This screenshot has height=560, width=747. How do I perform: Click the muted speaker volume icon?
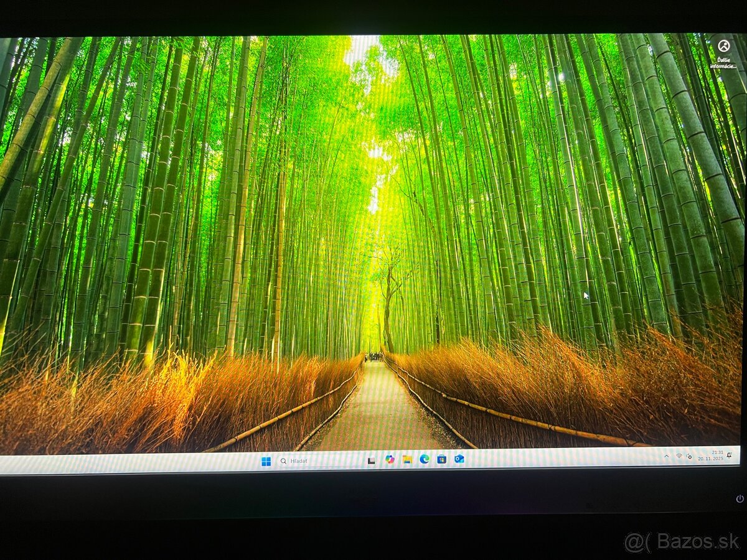pos(689,456)
